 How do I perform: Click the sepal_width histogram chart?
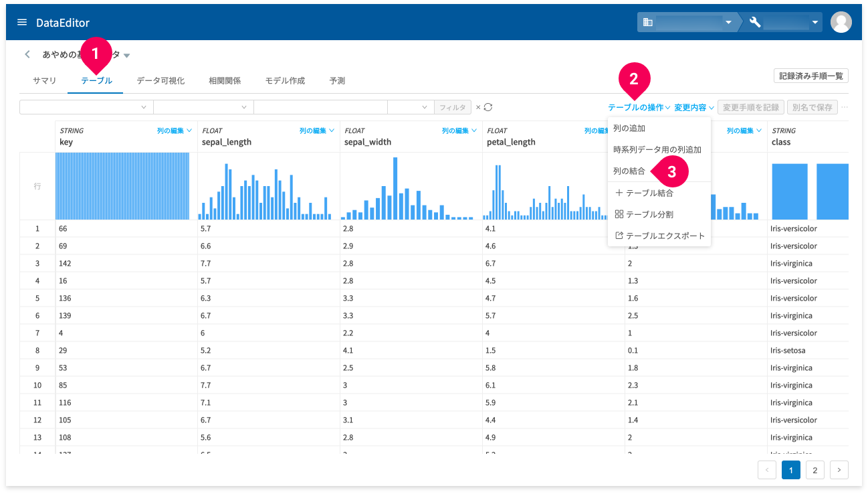point(407,188)
